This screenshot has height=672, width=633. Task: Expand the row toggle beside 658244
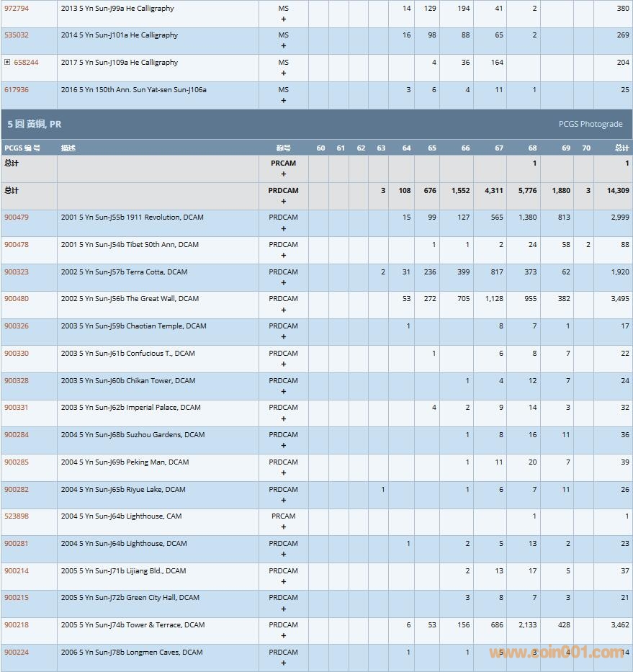(7, 63)
